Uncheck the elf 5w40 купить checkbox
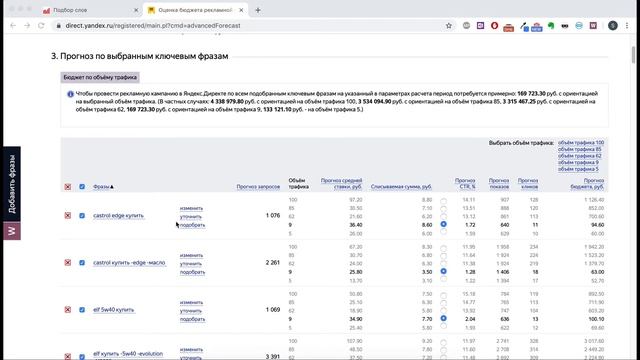 tap(82, 310)
